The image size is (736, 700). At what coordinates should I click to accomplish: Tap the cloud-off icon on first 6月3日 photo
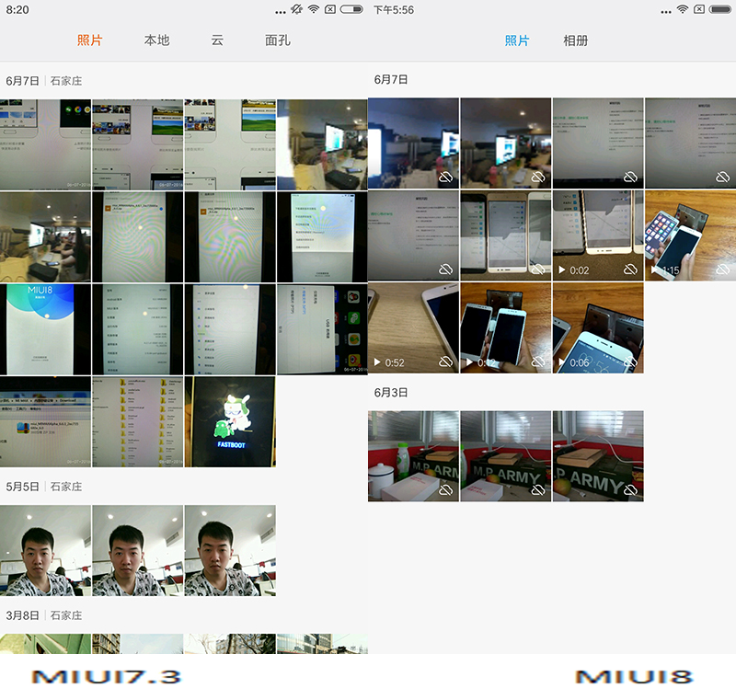click(445, 490)
